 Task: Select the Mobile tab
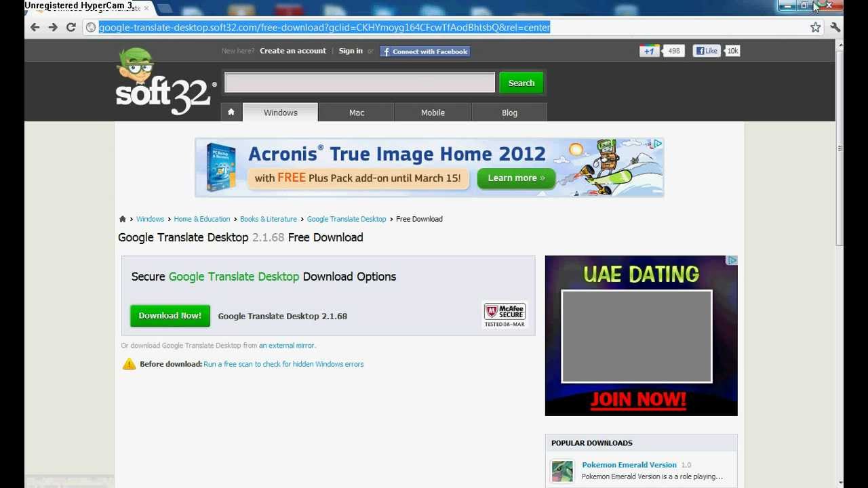(x=433, y=113)
